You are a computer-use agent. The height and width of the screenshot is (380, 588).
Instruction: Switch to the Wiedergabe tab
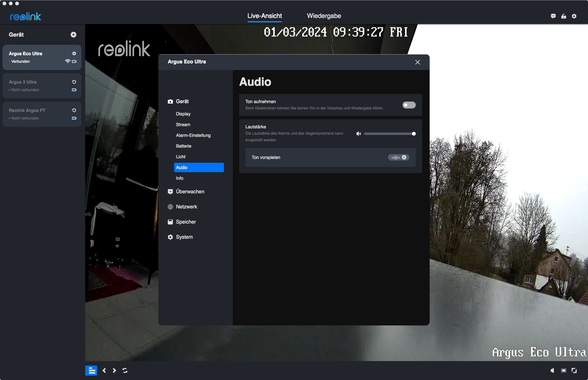pos(324,16)
